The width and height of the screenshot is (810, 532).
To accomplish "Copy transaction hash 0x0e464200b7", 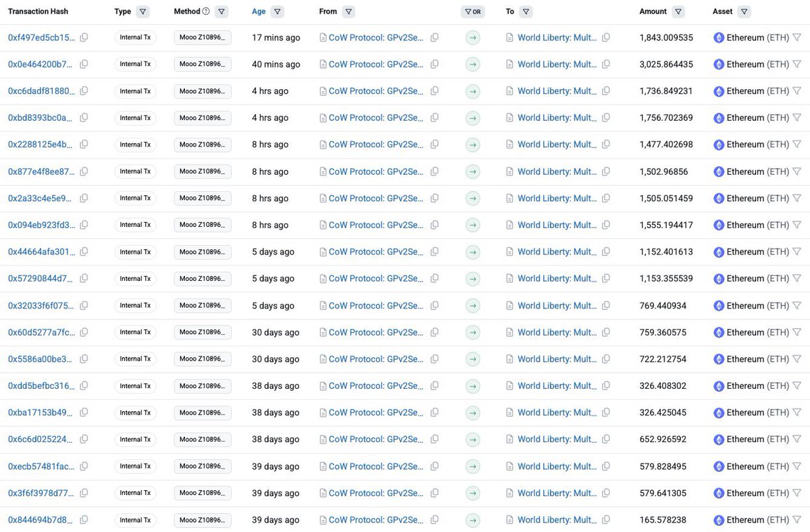I will [84, 64].
